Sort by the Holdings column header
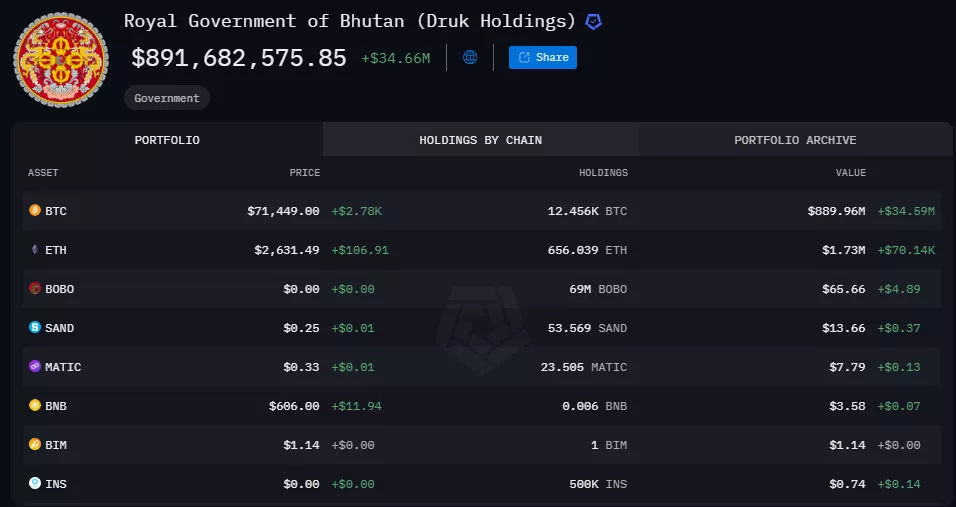Viewport: 956px width, 507px height. [x=603, y=173]
